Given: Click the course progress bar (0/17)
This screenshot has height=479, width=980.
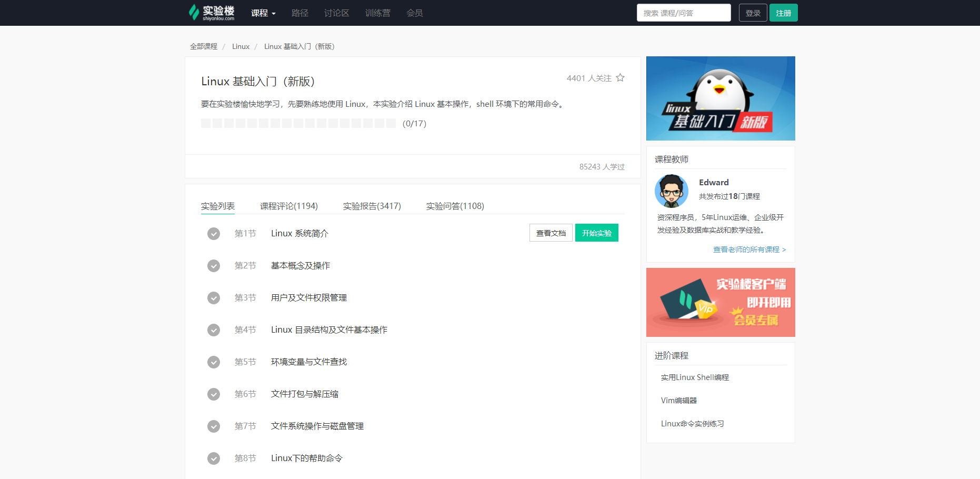Looking at the screenshot, I should pos(298,123).
